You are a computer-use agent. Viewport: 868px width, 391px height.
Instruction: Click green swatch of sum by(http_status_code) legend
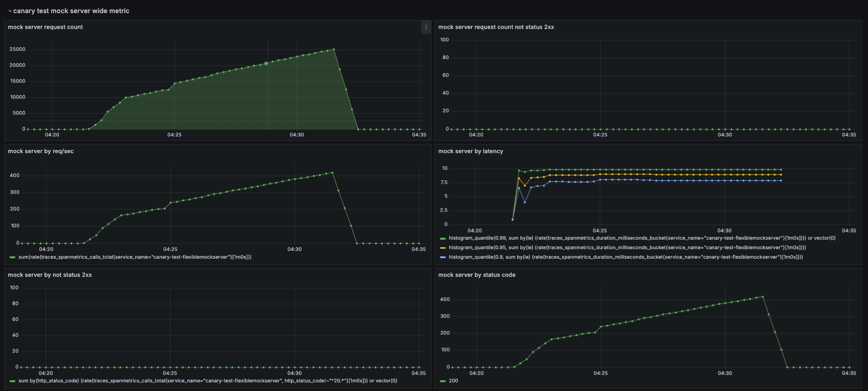[x=13, y=381]
